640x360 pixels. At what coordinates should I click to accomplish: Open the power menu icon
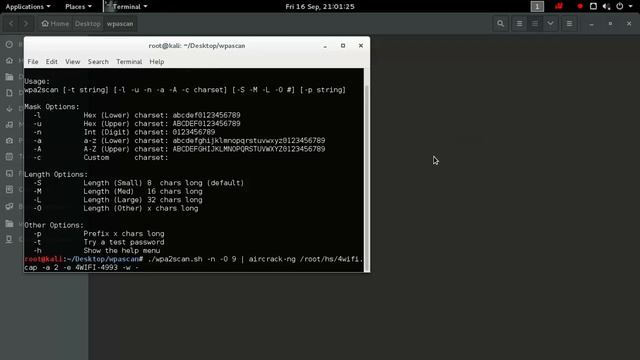pos(620,7)
